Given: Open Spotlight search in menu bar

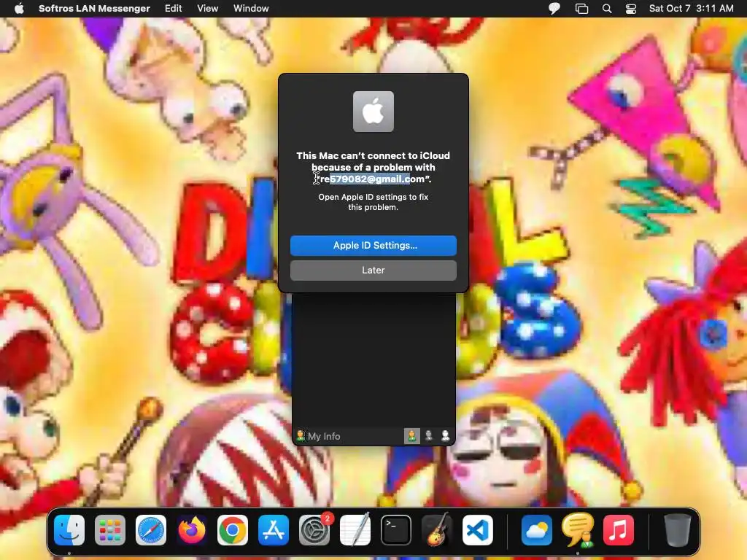Looking at the screenshot, I should (607, 8).
